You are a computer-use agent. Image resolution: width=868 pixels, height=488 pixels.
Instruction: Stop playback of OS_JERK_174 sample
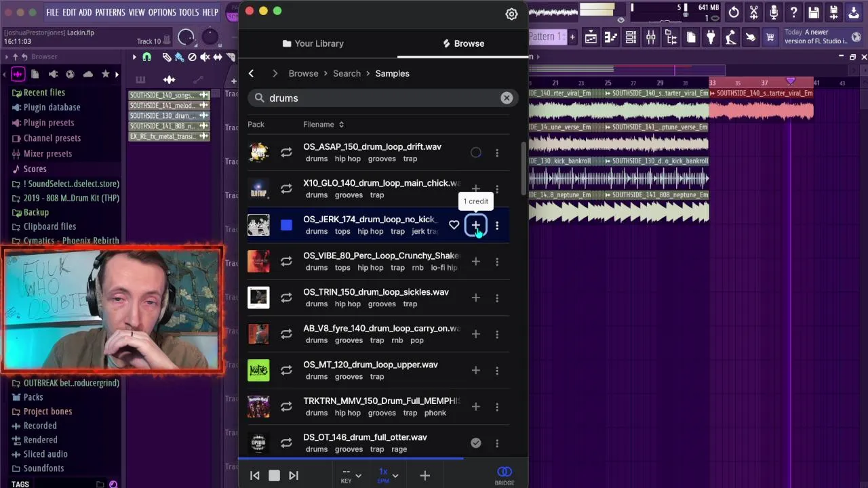pyautogui.click(x=286, y=225)
